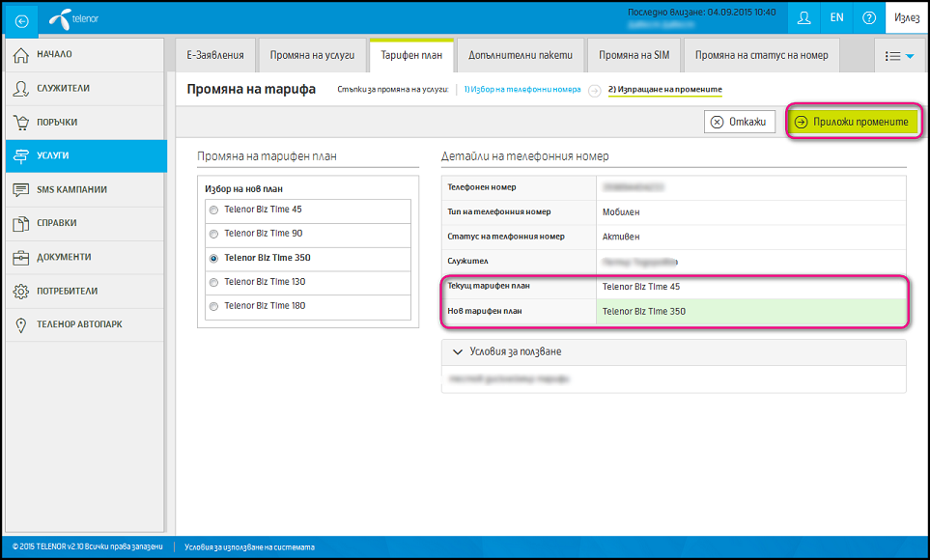
Task: Open the Тарифен план tab
Action: coord(411,55)
